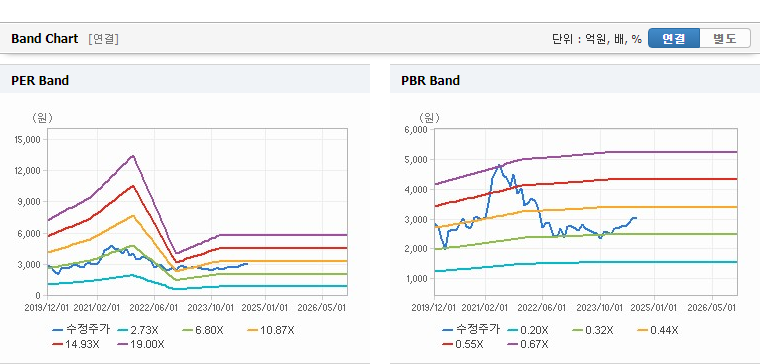
Task: Click 2022/06/01 date on PER chart
Action: pyautogui.click(x=155, y=307)
